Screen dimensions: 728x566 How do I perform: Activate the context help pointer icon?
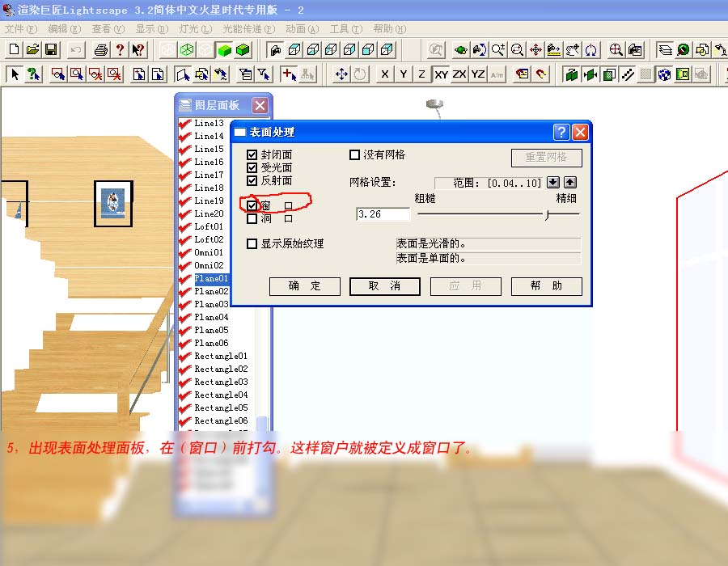coord(138,49)
